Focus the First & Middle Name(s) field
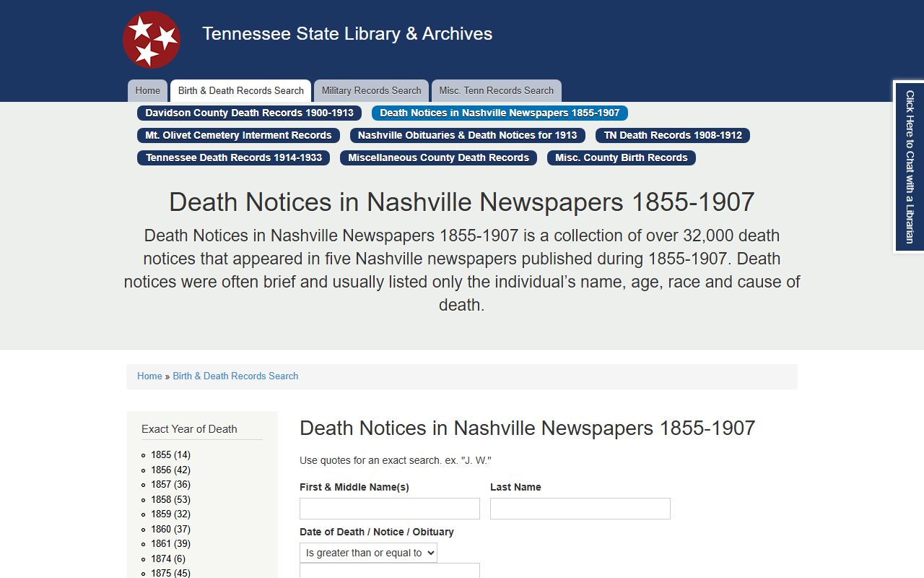Image resolution: width=924 pixels, height=578 pixels. click(390, 509)
